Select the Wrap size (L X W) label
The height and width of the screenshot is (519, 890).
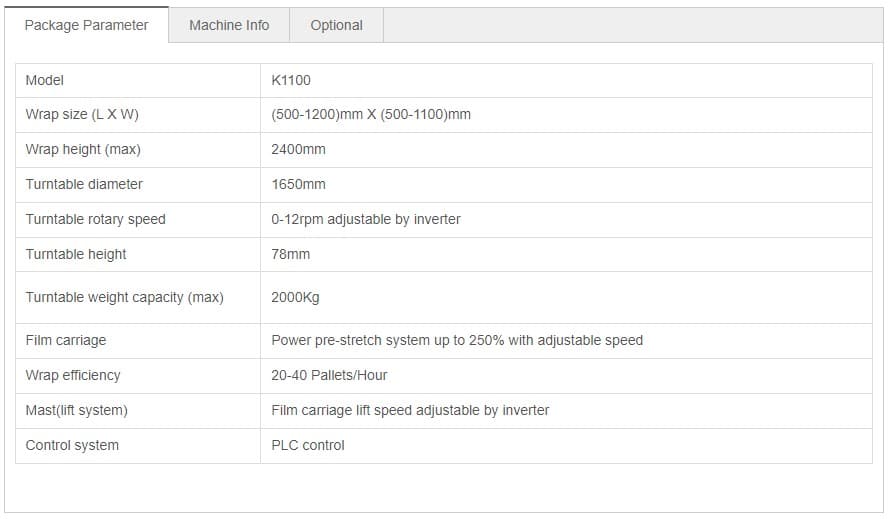[82, 114]
